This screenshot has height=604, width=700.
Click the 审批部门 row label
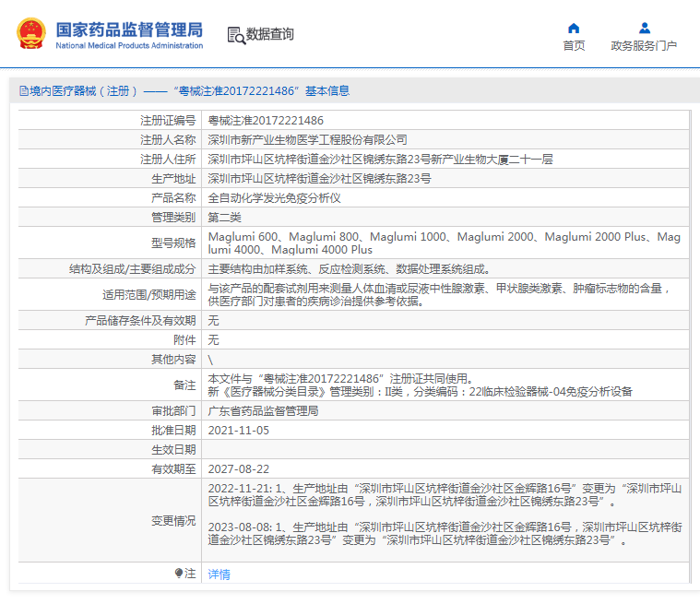pyautogui.click(x=173, y=411)
